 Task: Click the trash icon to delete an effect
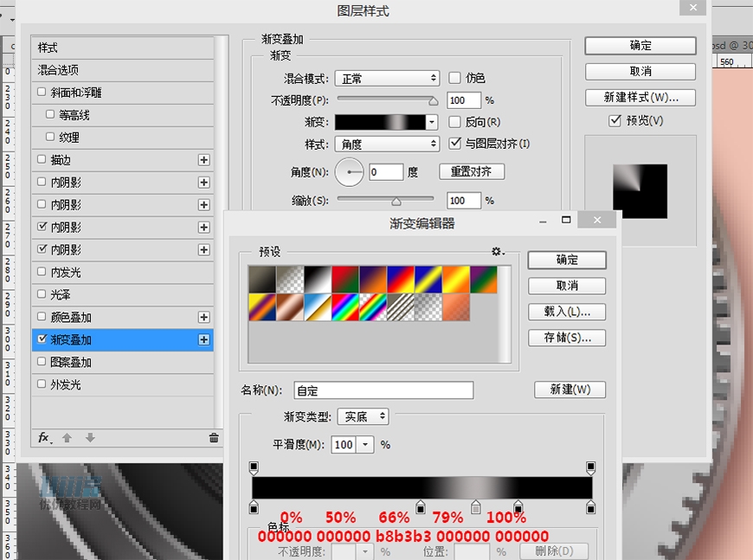coord(213,439)
